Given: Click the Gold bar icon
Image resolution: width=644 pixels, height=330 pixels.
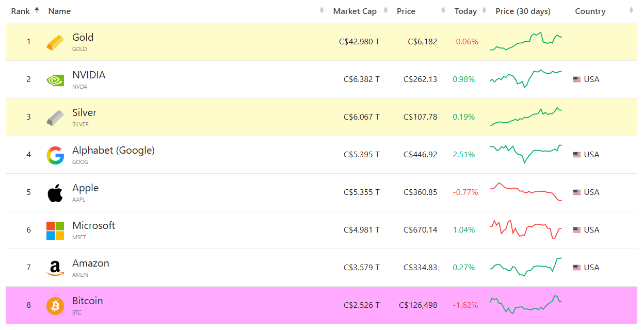Looking at the screenshot, I should coord(56,42).
